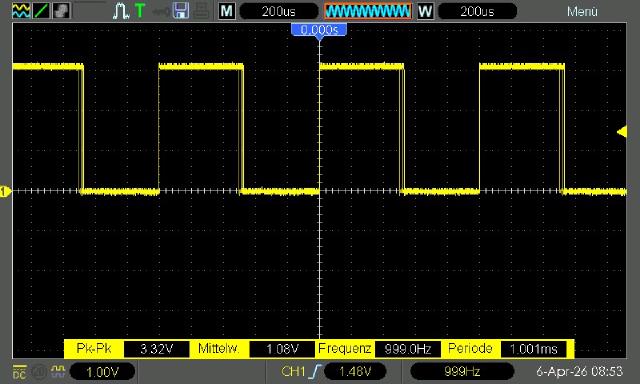Click the square wave probe icon
The image size is (640, 384).
[58, 371]
